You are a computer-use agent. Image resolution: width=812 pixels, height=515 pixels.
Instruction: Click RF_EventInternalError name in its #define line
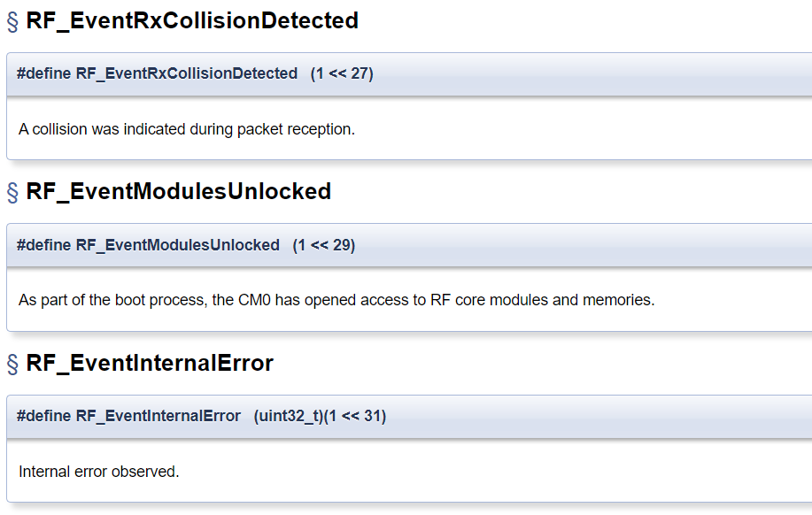[158, 415]
